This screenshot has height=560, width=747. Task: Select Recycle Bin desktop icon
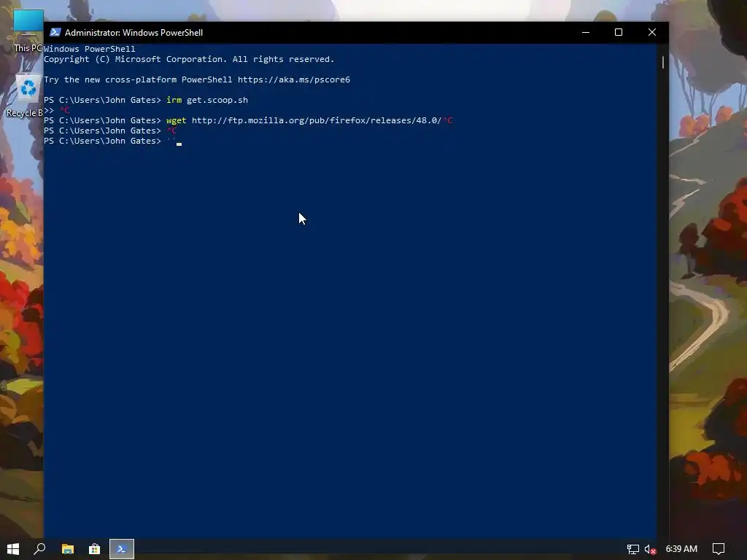(25, 96)
